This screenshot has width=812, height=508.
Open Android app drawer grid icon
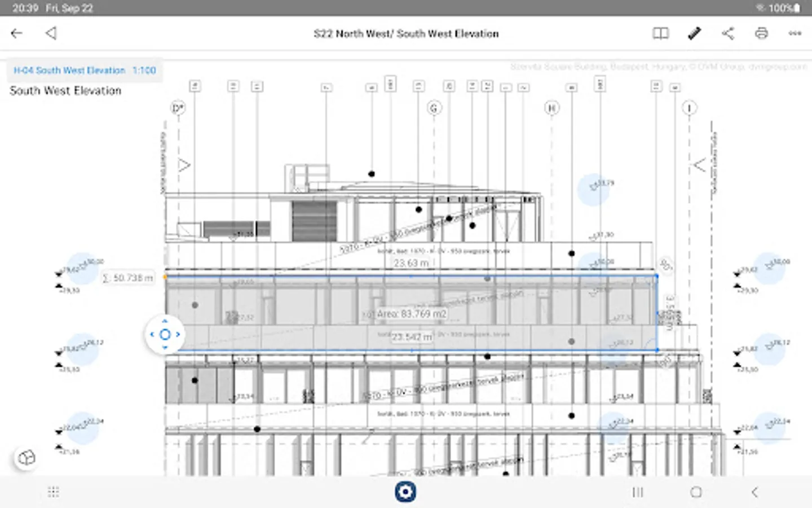click(54, 492)
